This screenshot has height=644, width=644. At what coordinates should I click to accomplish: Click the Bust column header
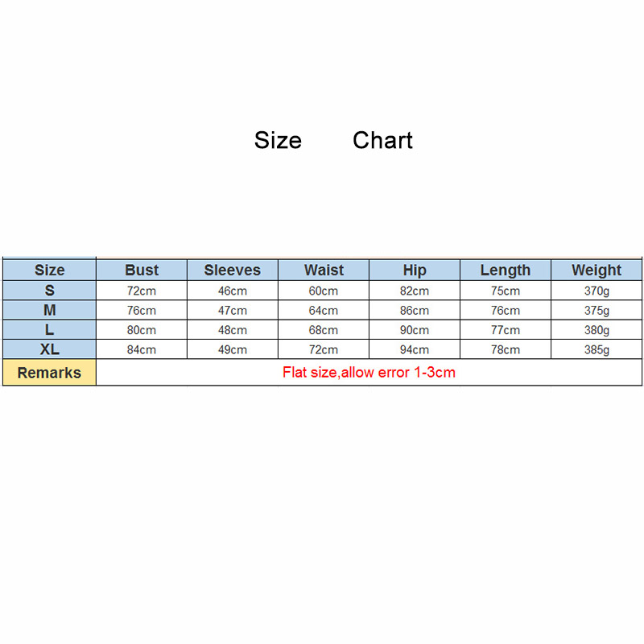(x=142, y=270)
